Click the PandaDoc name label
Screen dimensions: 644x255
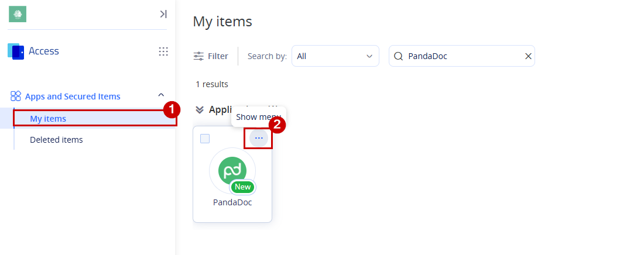coord(232,202)
